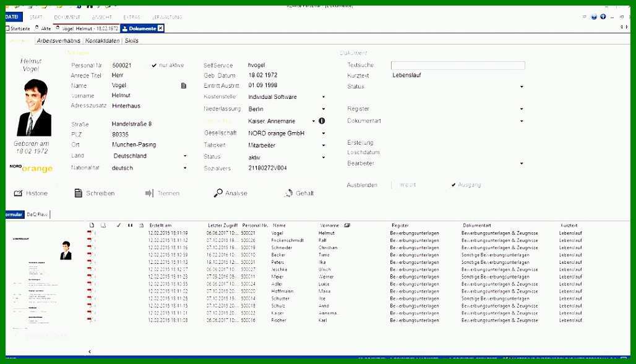The height and width of the screenshot is (364, 636).
Task: Open the Gehalt salary function
Action: [299, 193]
